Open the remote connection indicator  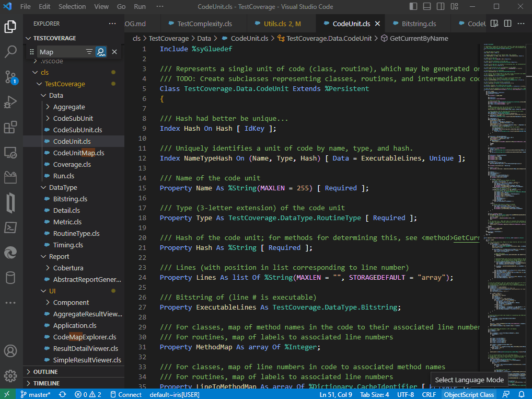(6, 394)
